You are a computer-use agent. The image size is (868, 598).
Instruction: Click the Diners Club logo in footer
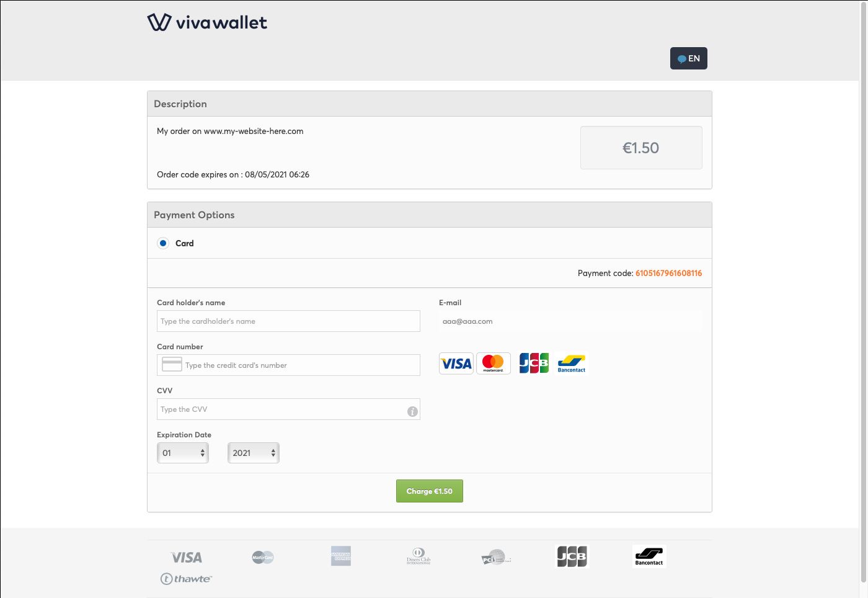(418, 556)
